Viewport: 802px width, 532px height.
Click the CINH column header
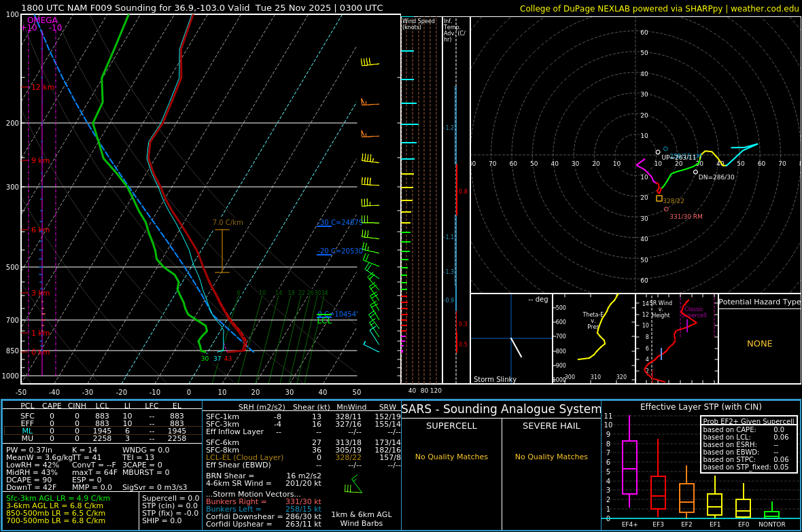(x=77, y=406)
